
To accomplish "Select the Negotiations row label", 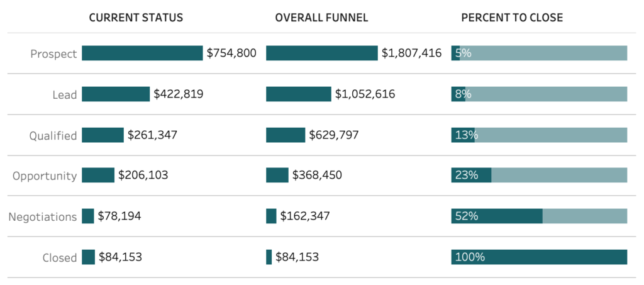I will (42, 217).
